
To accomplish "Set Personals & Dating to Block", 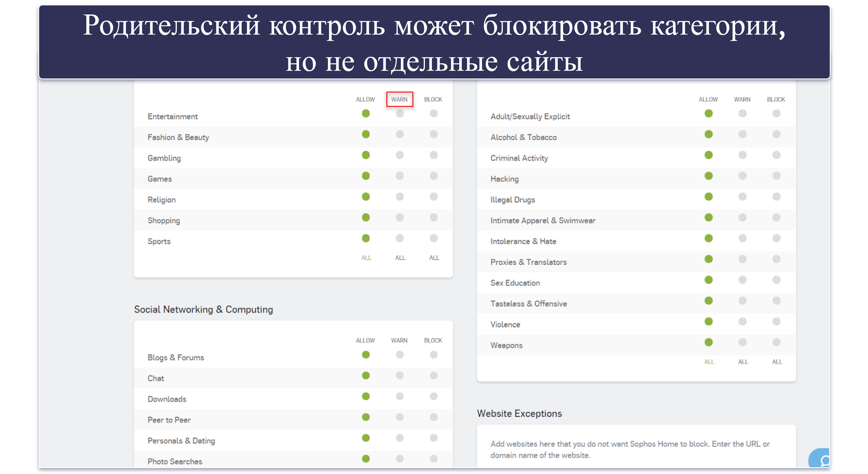I will click(x=434, y=438).
